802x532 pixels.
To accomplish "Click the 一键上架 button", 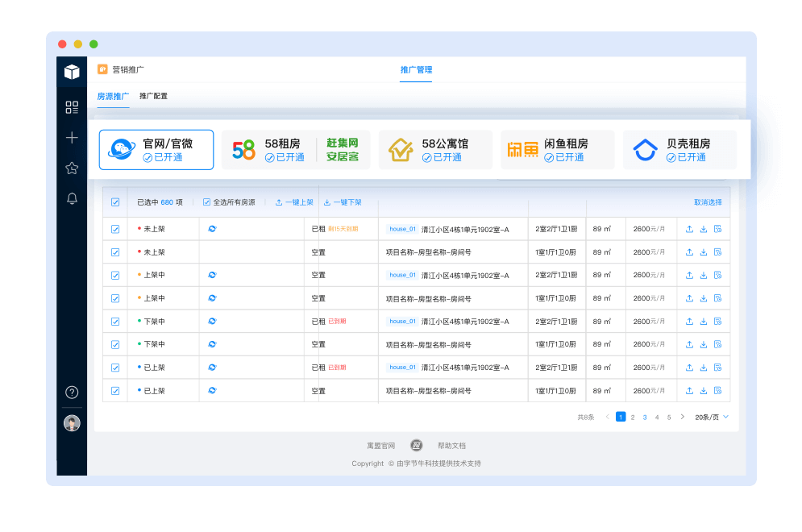I will pyautogui.click(x=294, y=202).
